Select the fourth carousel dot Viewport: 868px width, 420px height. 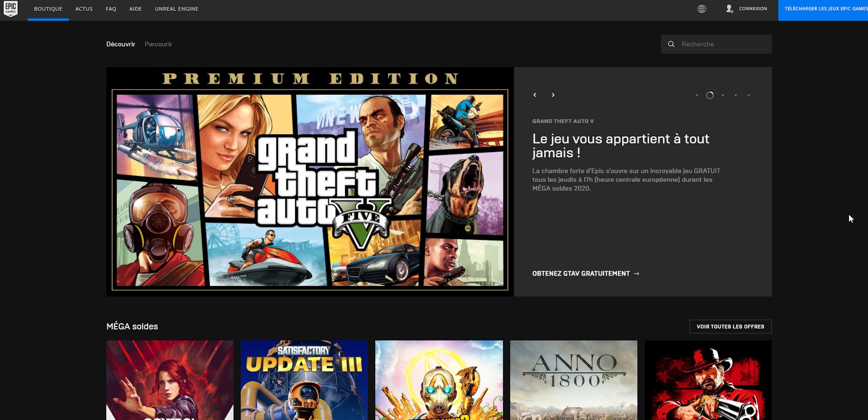coord(736,95)
